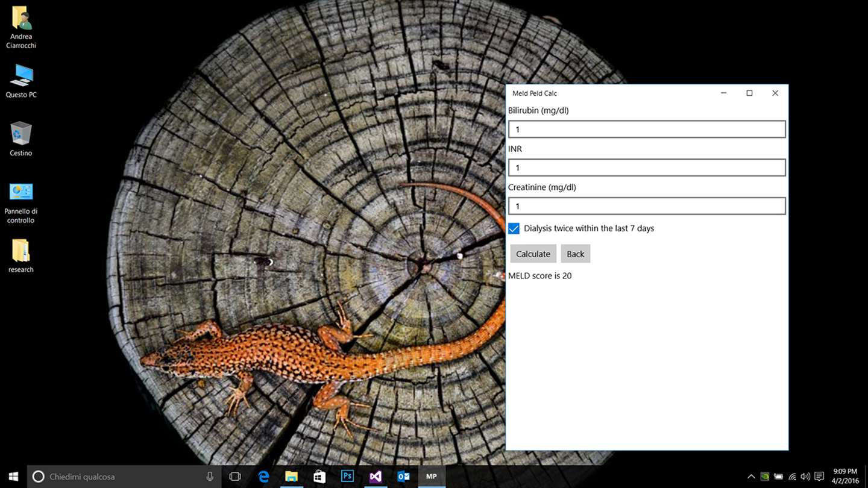
Task: Open Microsoft Edge from the taskbar
Action: [x=263, y=477]
